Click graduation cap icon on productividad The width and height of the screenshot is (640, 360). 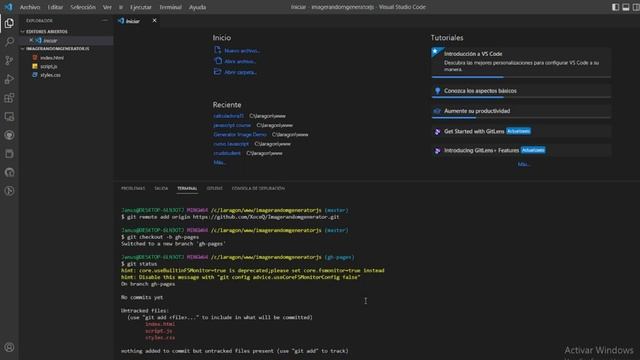437,111
